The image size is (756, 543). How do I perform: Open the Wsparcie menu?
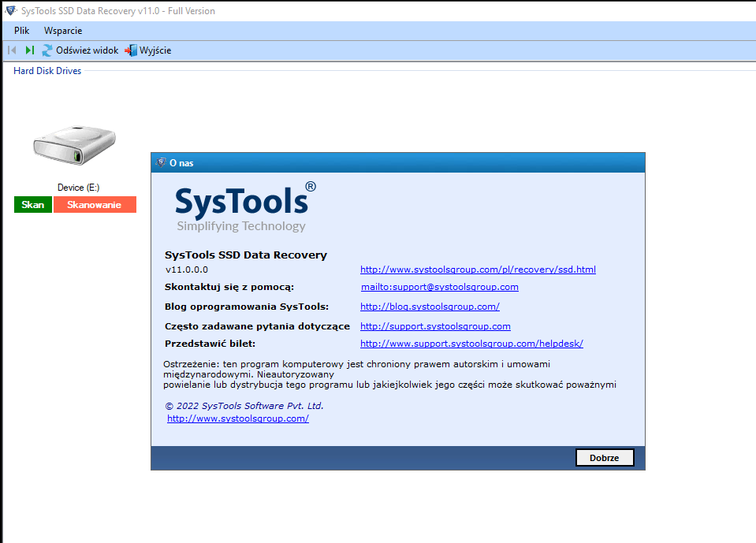click(x=63, y=31)
